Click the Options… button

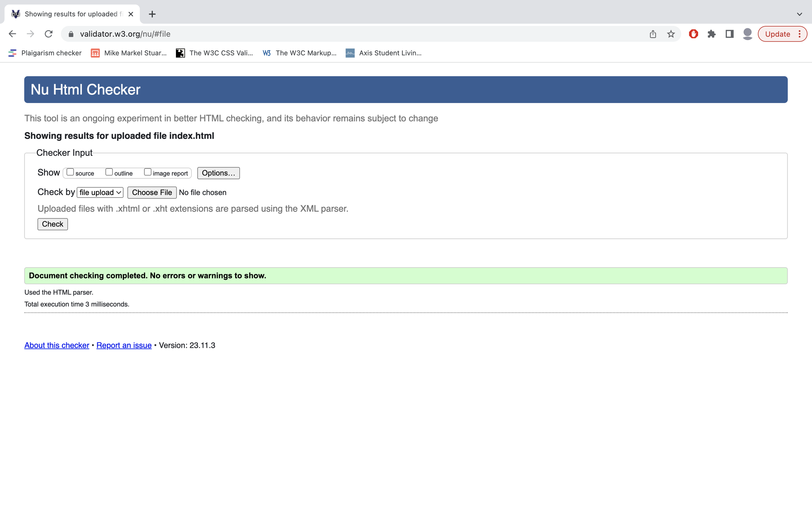coord(218,173)
